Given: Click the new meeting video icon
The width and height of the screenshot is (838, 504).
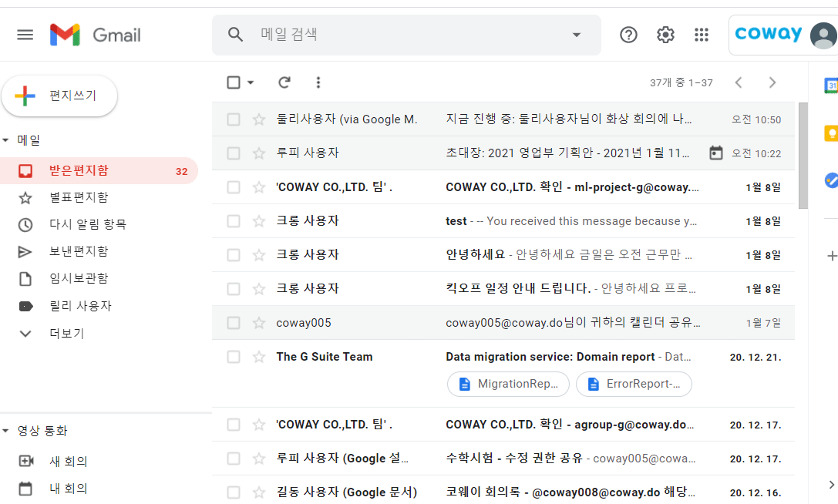Looking at the screenshot, I should (26, 461).
